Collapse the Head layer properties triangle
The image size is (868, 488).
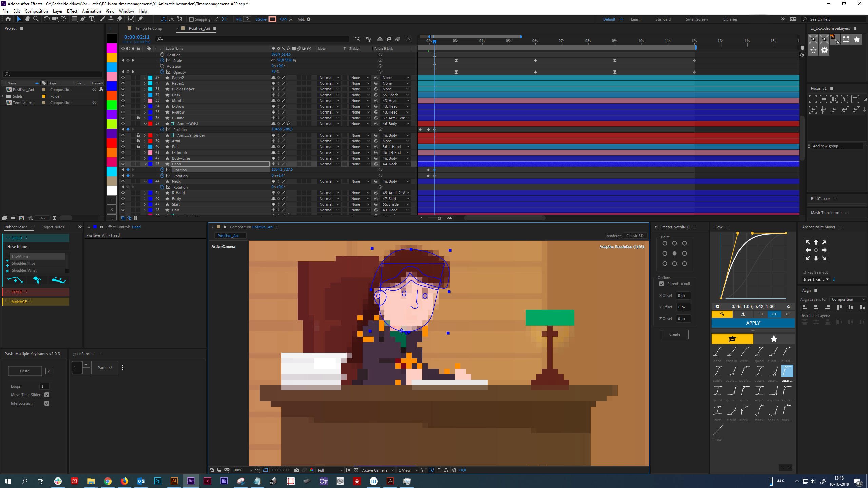tap(145, 164)
